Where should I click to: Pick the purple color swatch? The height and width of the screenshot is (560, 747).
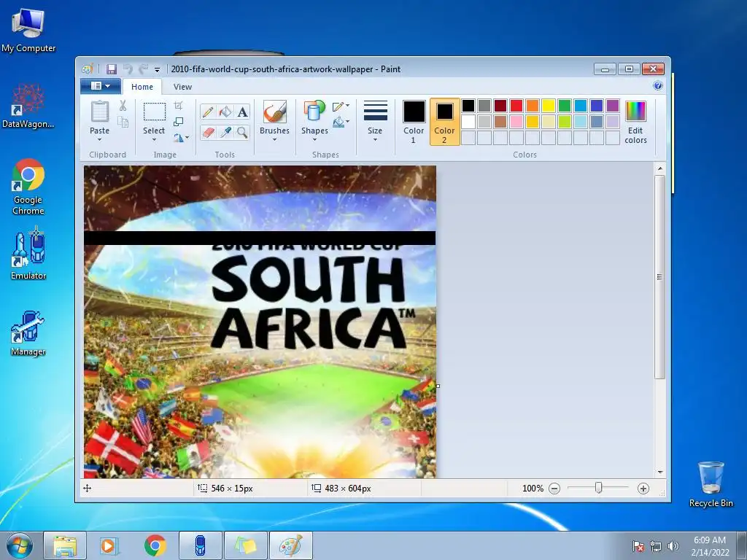(613, 106)
